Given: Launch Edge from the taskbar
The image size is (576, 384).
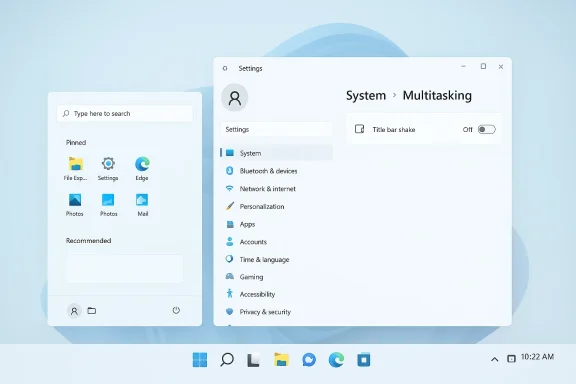Looking at the screenshot, I should pyautogui.click(x=336, y=360).
